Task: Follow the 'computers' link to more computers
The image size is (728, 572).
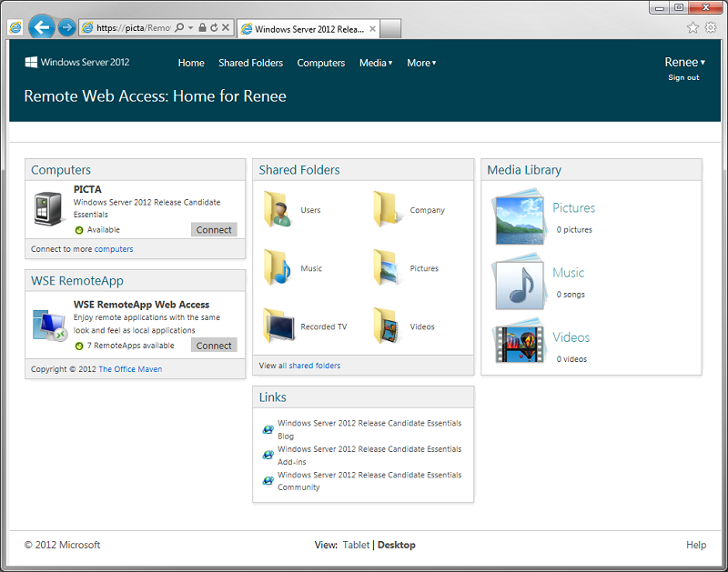Action: coord(114,249)
